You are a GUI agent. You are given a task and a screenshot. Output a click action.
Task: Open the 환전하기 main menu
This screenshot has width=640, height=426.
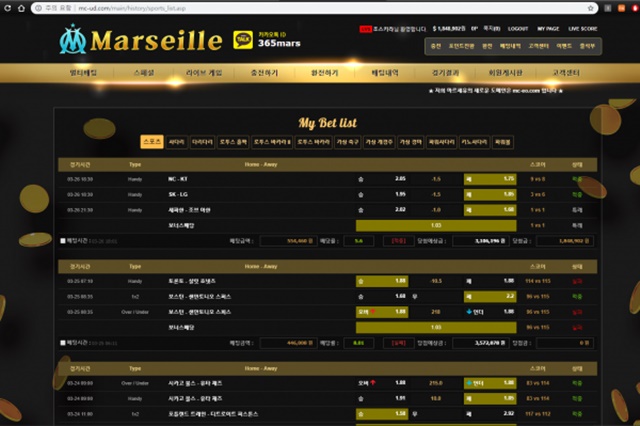[324, 73]
